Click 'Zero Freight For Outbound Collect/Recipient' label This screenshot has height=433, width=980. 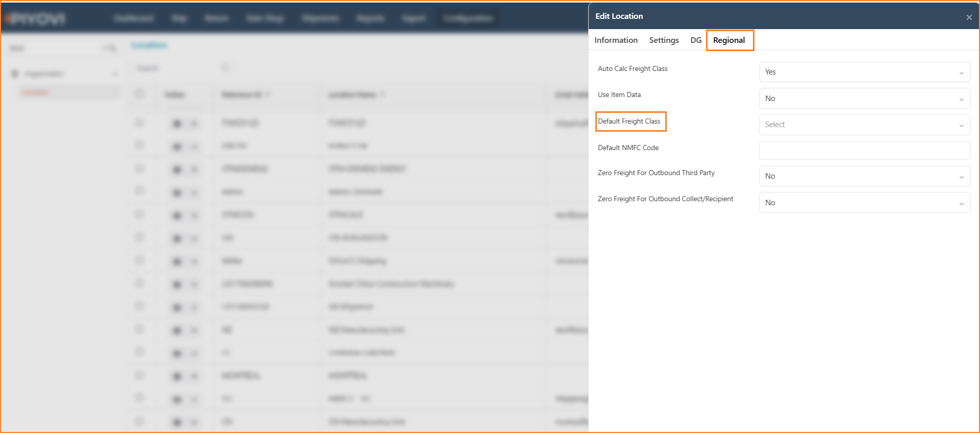point(665,199)
